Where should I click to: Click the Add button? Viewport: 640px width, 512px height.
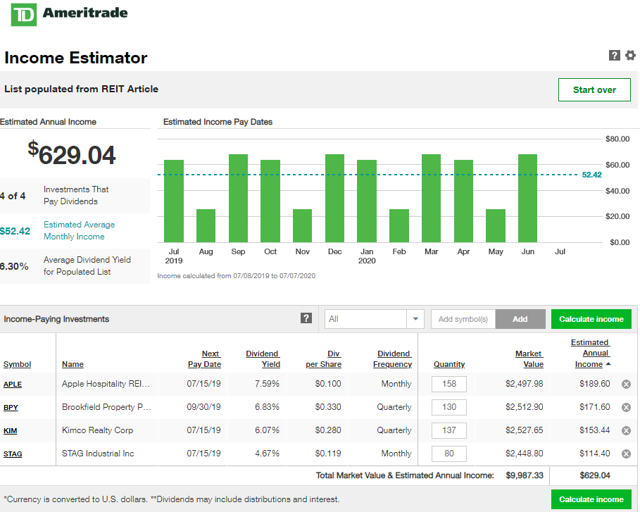click(x=520, y=319)
